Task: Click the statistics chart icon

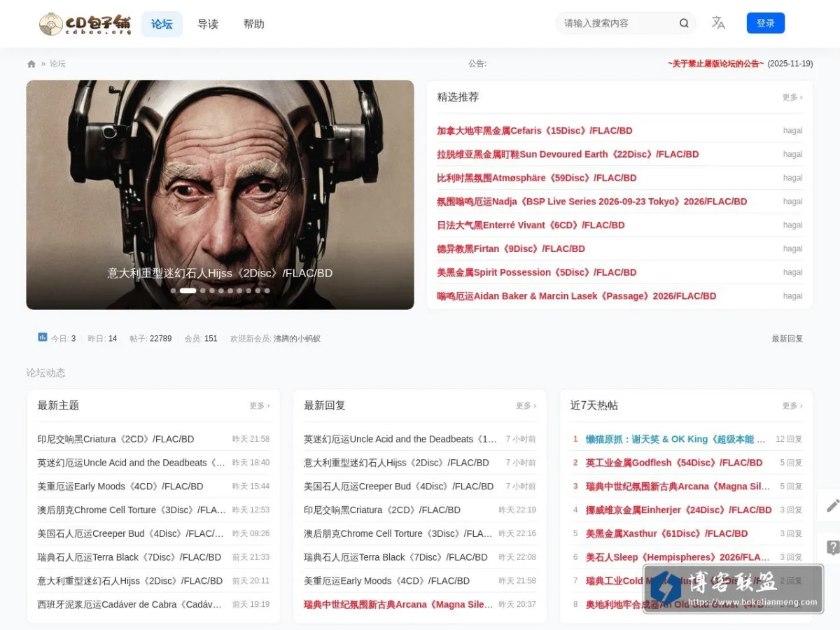Action: [42, 337]
